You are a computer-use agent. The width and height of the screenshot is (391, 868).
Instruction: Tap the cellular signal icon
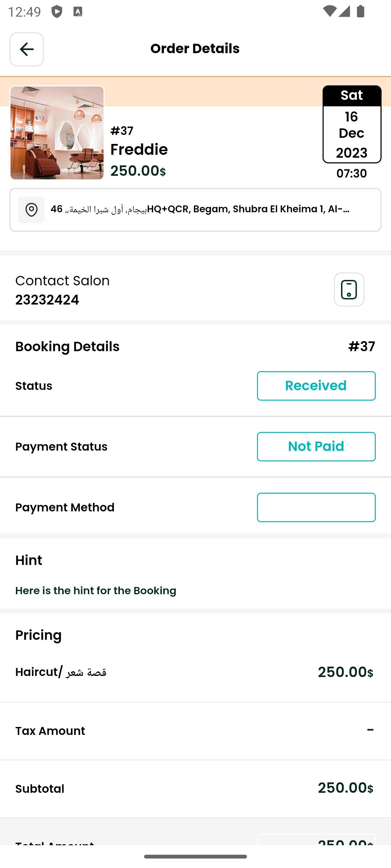click(344, 12)
